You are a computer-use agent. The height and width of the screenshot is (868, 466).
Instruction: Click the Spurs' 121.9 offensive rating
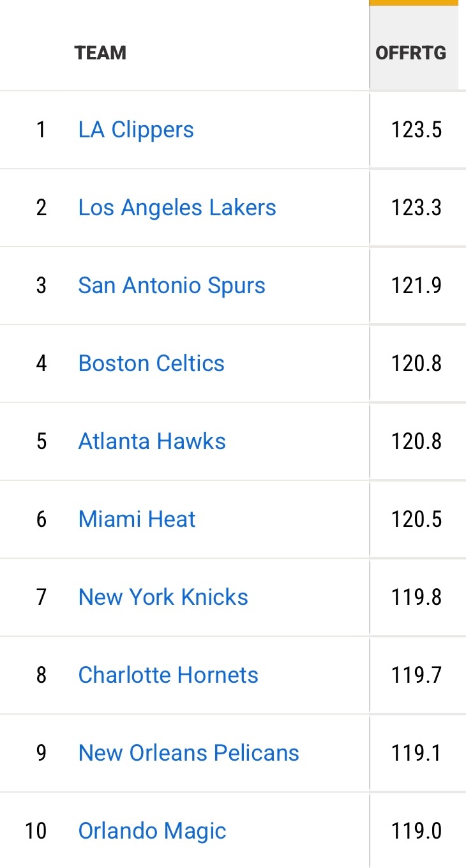coord(416,286)
